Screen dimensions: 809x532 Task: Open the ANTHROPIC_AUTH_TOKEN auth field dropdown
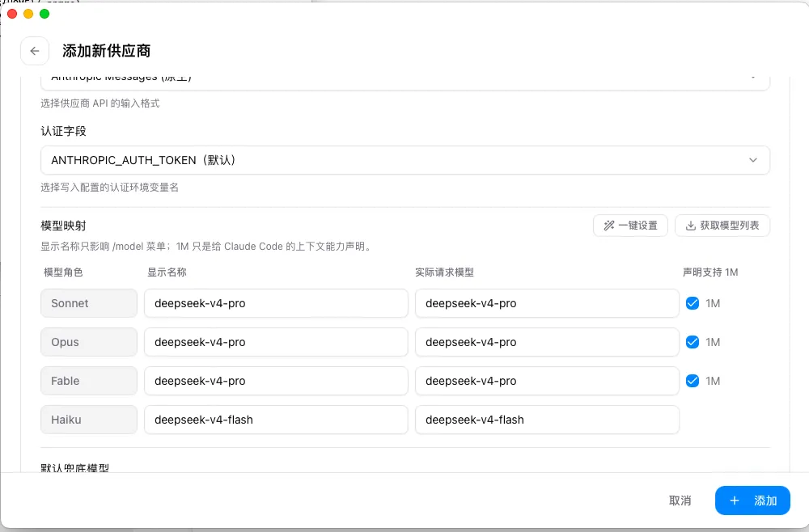tap(405, 160)
